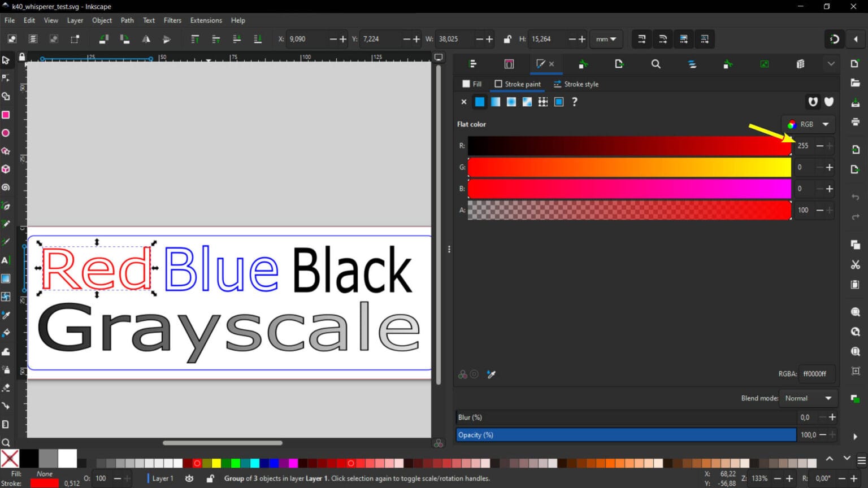Pick the Ellipse tool
Viewport: 868px width, 488px height.
(6, 133)
